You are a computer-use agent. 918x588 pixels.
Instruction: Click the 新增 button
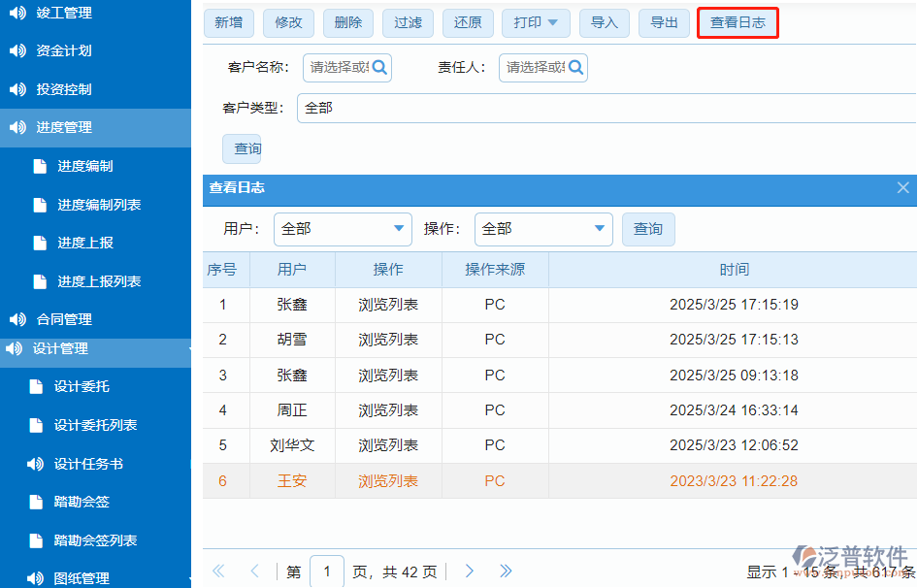tap(229, 22)
